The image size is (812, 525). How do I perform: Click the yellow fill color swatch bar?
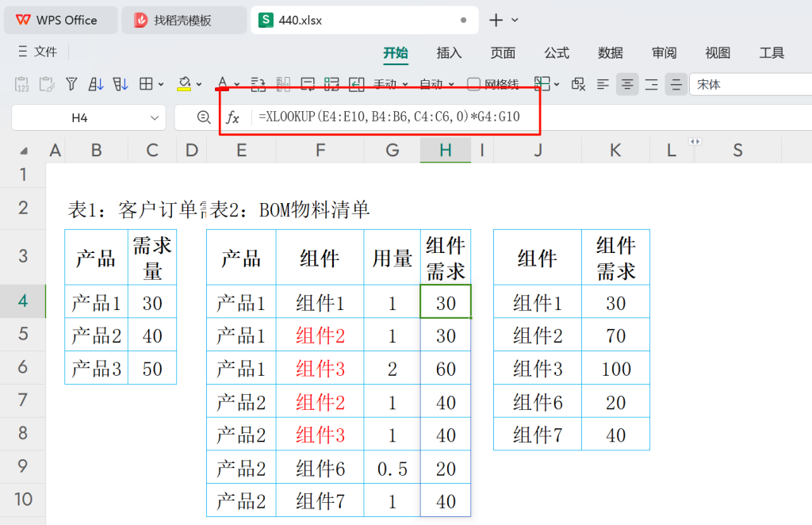point(184,90)
